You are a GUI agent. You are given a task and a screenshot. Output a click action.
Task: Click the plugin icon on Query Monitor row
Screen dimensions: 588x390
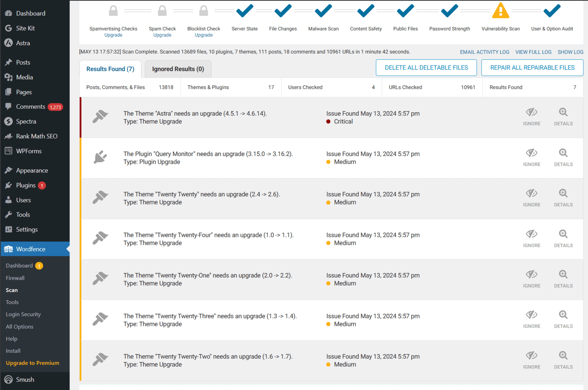coord(100,156)
